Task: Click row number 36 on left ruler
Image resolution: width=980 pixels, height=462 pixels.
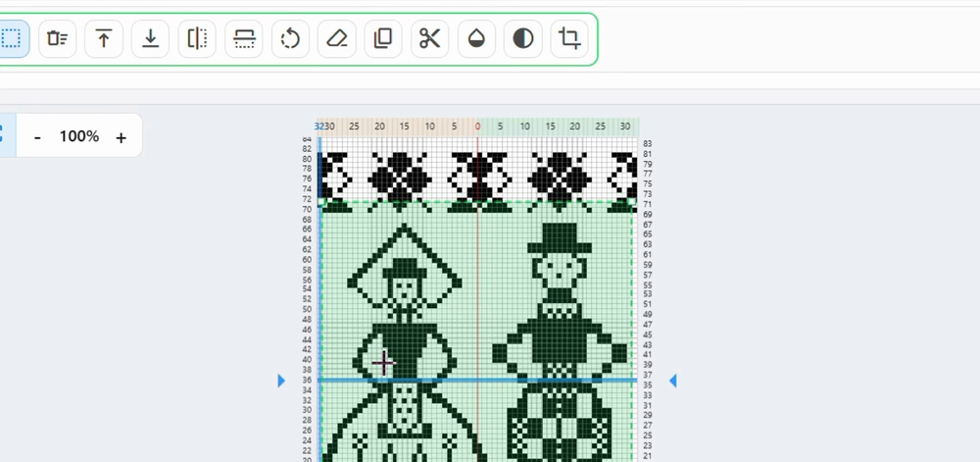Action: (307, 380)
